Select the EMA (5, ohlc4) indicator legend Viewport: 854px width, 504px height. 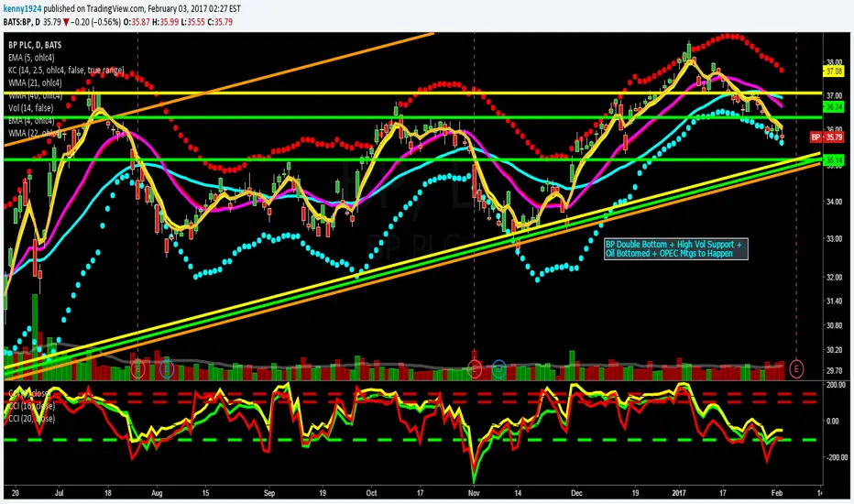[x=31, y=58]
